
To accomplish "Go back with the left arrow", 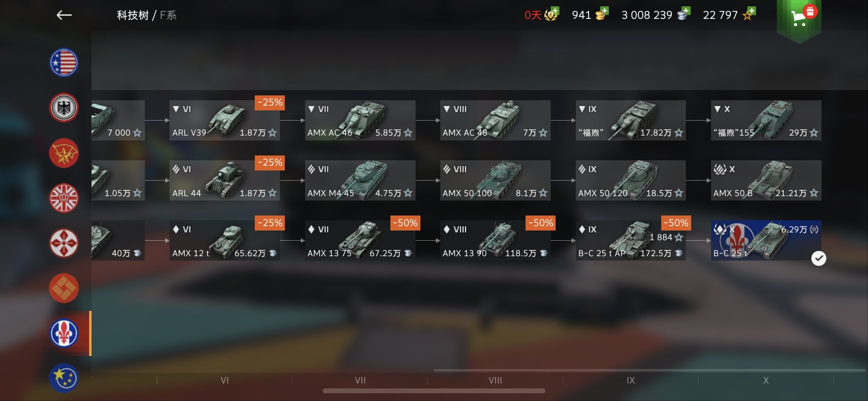I will (x=64, y=15).
